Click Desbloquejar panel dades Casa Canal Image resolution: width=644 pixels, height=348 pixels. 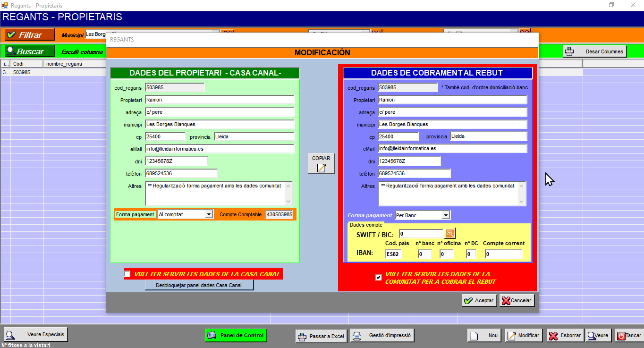tap(199, 285)
